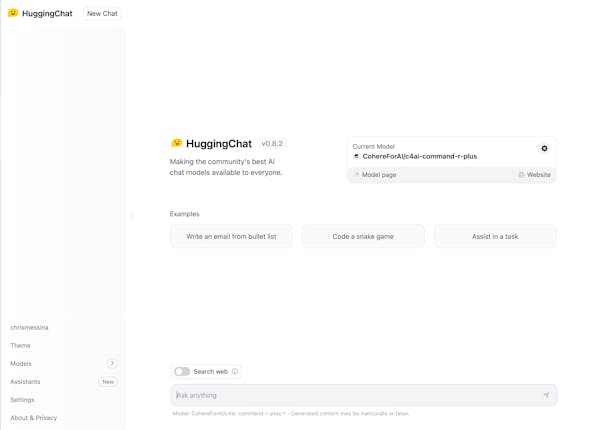Viewport: 600px width, 430px height.
Task: Click the CohereForAI/c4ai-command-r-plus model name
Action: click(420, 156)
